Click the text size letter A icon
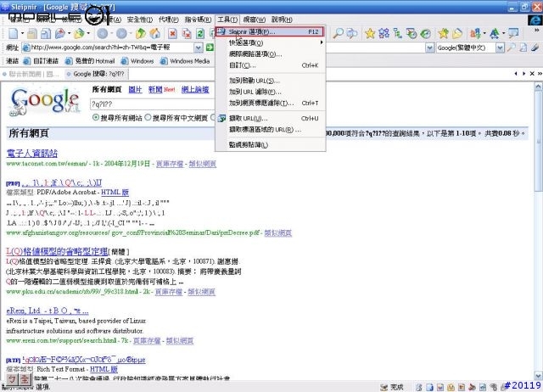This screenshot has height=392, width=543. [x=495, y=33]
